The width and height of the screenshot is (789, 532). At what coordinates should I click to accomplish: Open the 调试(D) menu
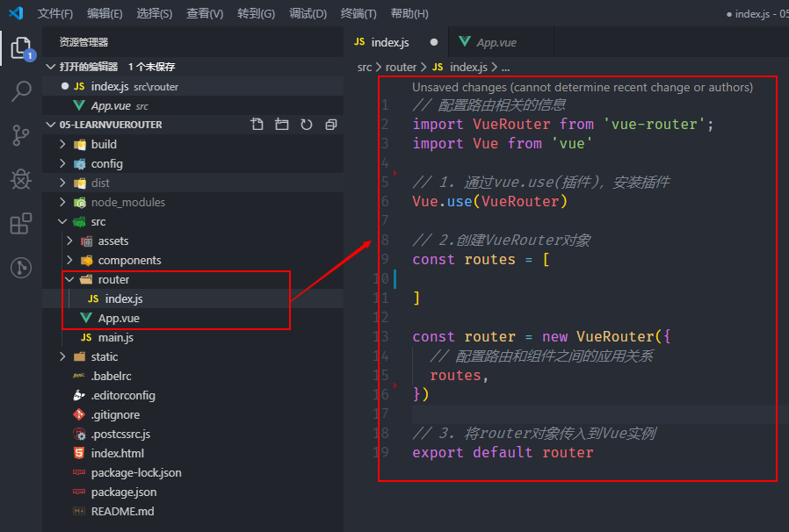click(x=308, y=13)
